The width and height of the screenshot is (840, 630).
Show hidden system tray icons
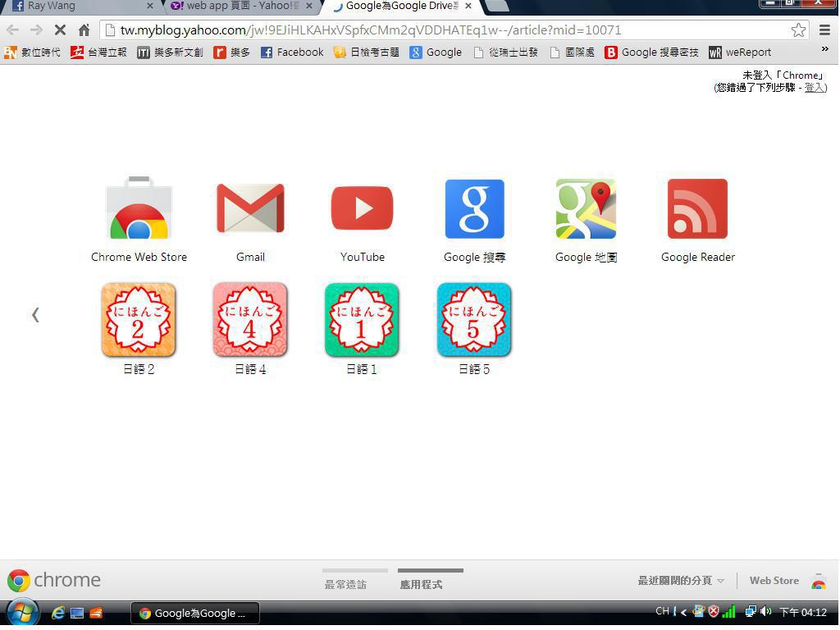684,612
